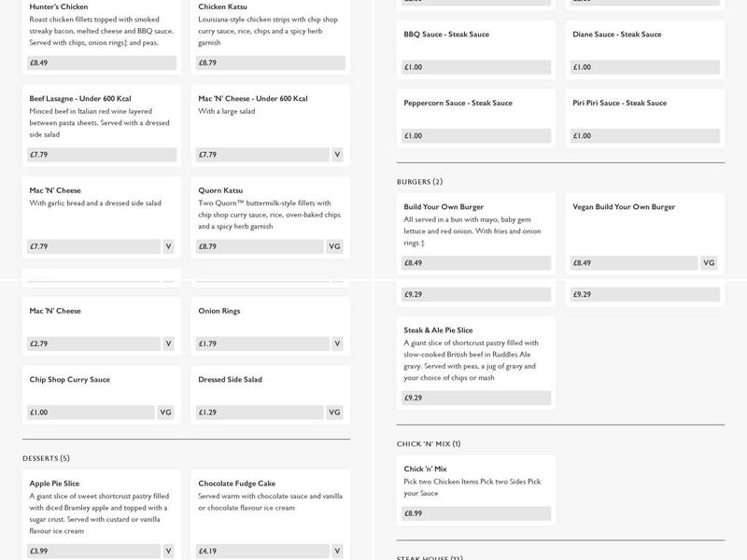This screenshot has width=747, height=560.
Task: Click the VG badge on Chip Shop Curry Sauce
Action: (166, 413)
